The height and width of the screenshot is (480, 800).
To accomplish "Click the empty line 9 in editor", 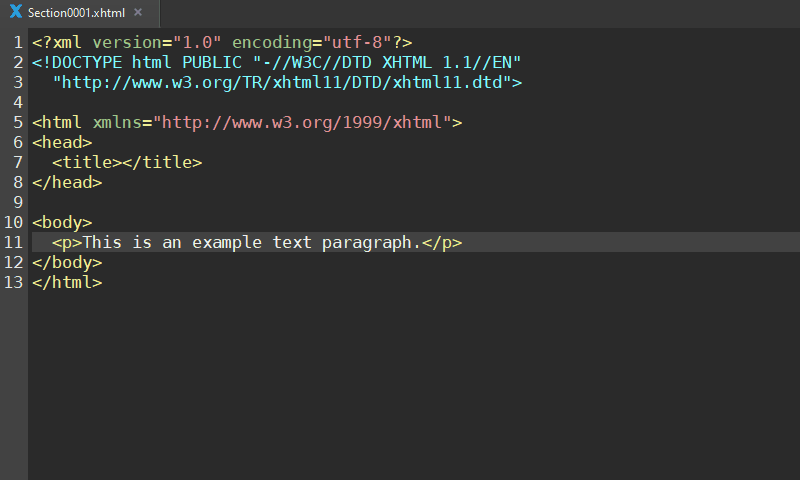I will (300, 202).
